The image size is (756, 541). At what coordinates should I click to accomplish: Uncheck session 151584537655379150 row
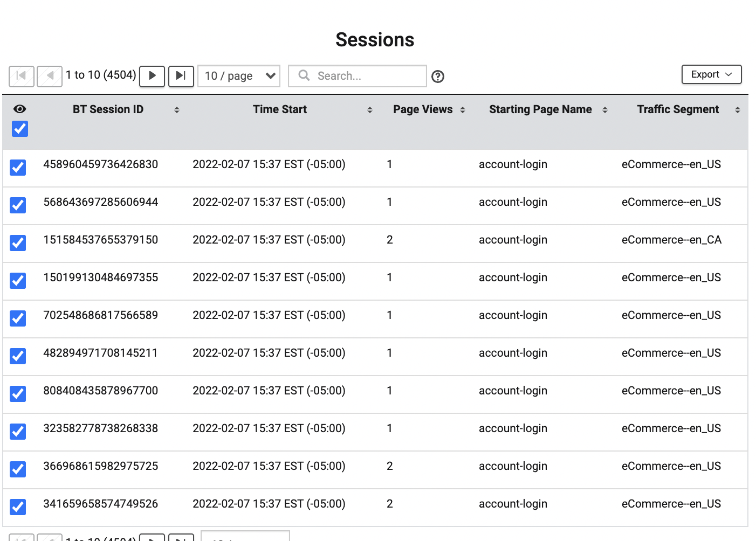coord(18,242)
